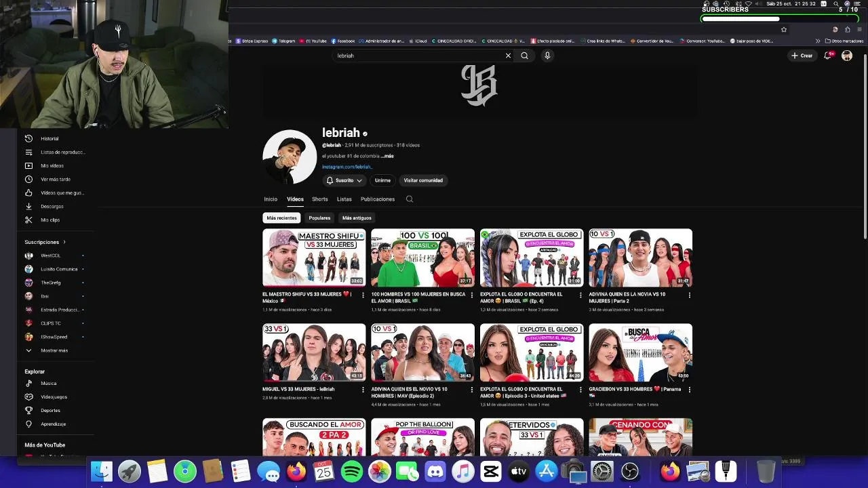The width and height of the screenshot is (868, 488).
Task: Click the lebriah channel profile picture
Action: pyautogui.click(x=290, y=157)
